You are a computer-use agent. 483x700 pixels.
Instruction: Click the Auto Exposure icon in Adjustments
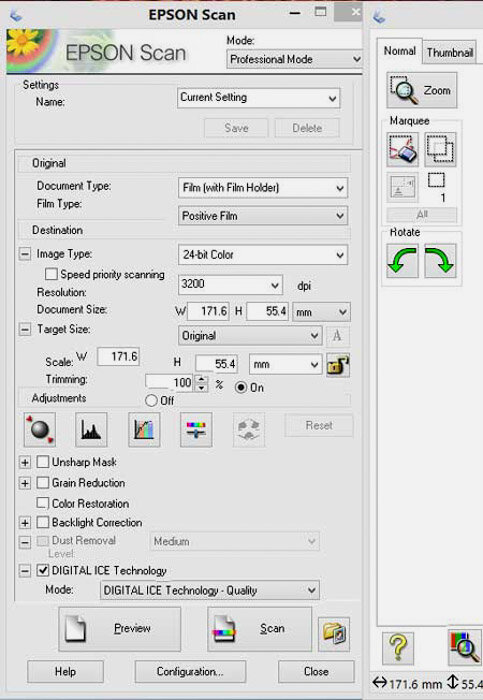40,429
